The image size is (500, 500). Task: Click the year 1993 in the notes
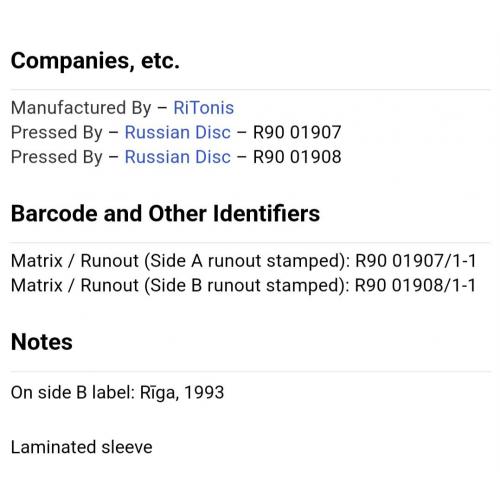point(204,393)
